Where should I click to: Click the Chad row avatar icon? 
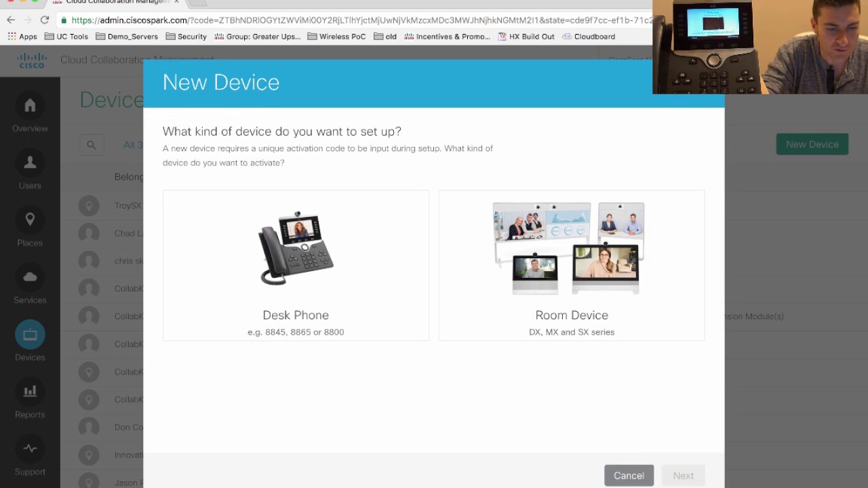(89, 233)
